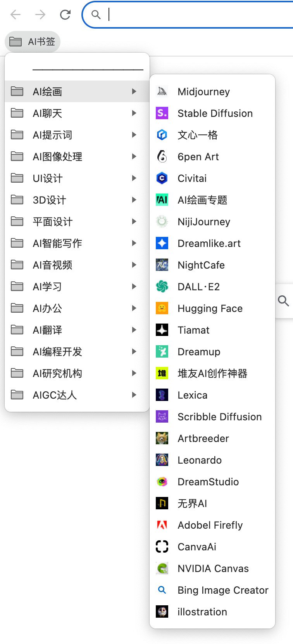Click the Adobel Firefly red icon
The width and height of the screenshot is (293, 644).
click(162, 525)
